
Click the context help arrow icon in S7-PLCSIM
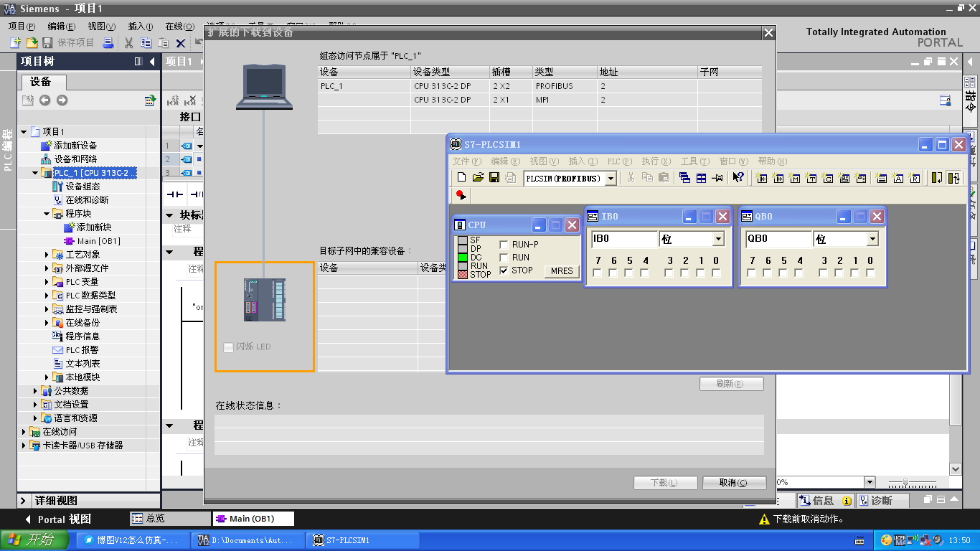[738, 178]
